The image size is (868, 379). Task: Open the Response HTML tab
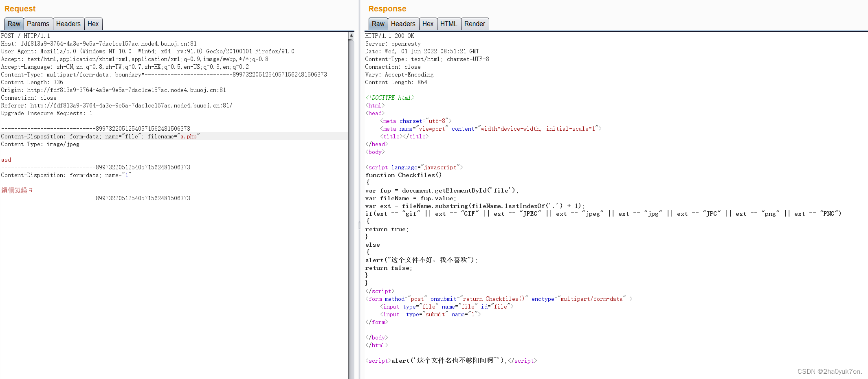(449, 24)
